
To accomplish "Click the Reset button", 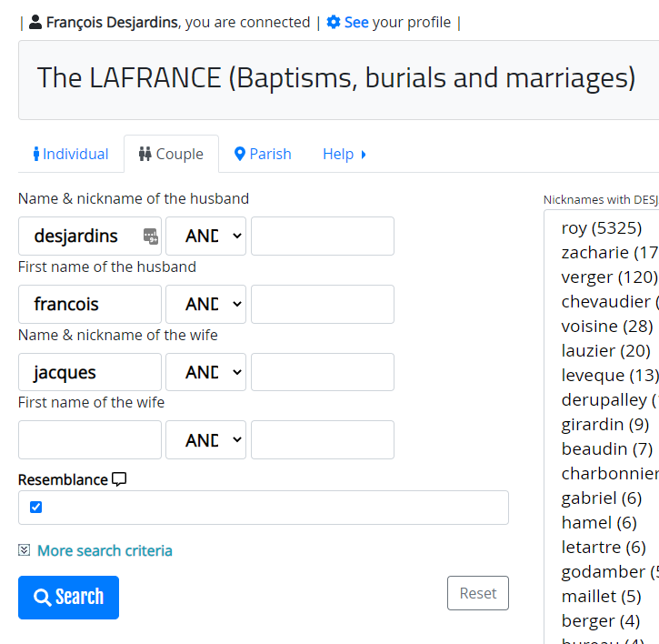I will (478, 593).
